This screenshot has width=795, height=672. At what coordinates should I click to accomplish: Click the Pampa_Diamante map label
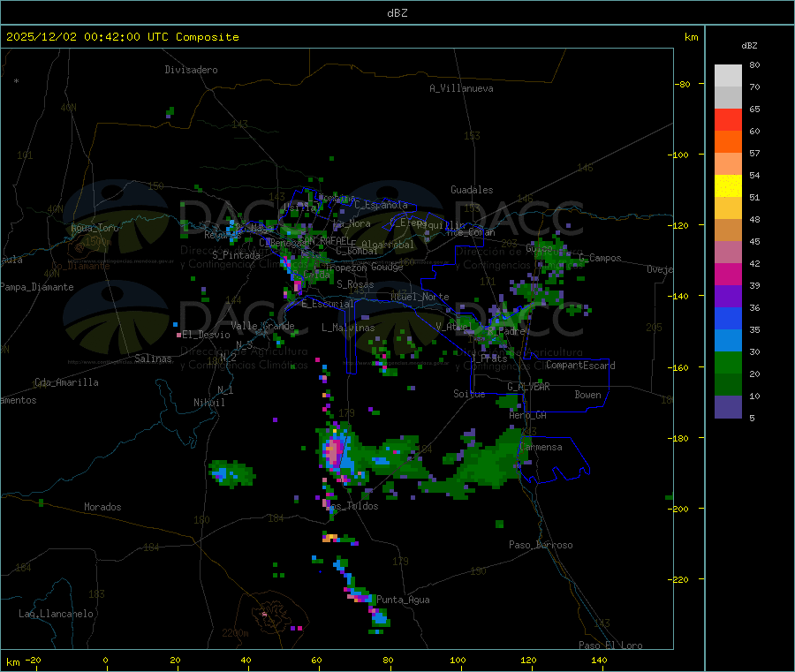tap(37, 287)
